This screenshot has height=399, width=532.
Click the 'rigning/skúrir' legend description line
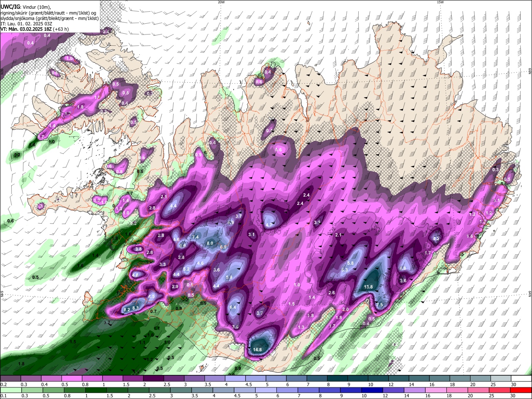[x=49, y=13]
